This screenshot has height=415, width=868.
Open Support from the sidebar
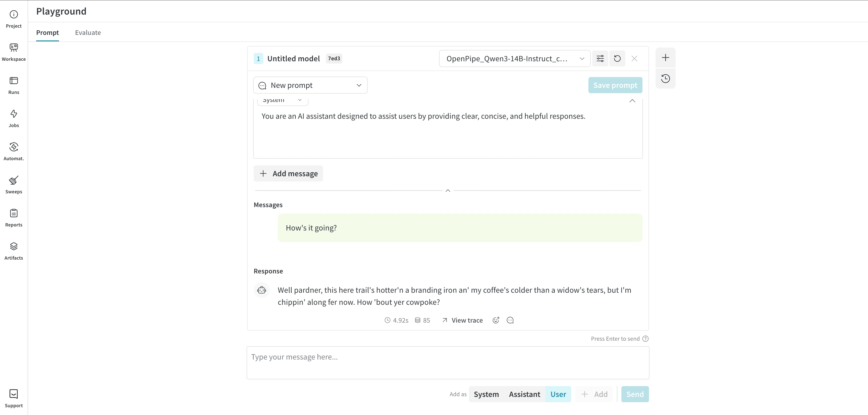14,398
